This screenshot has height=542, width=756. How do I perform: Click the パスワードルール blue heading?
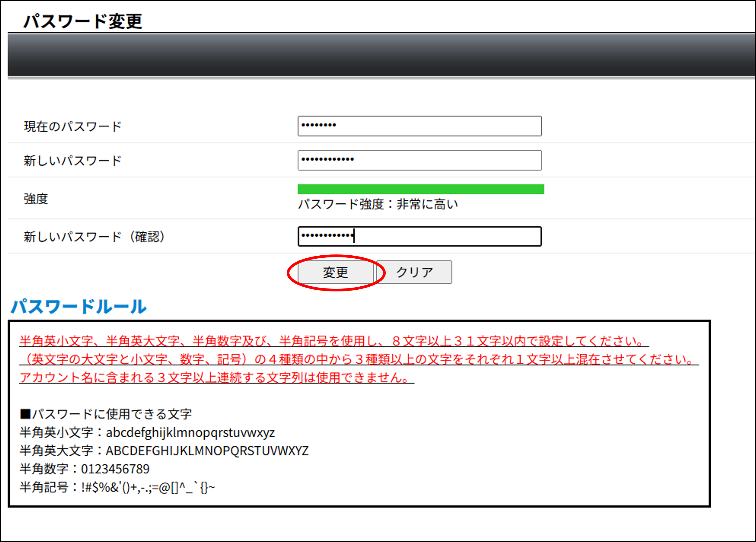79,307
